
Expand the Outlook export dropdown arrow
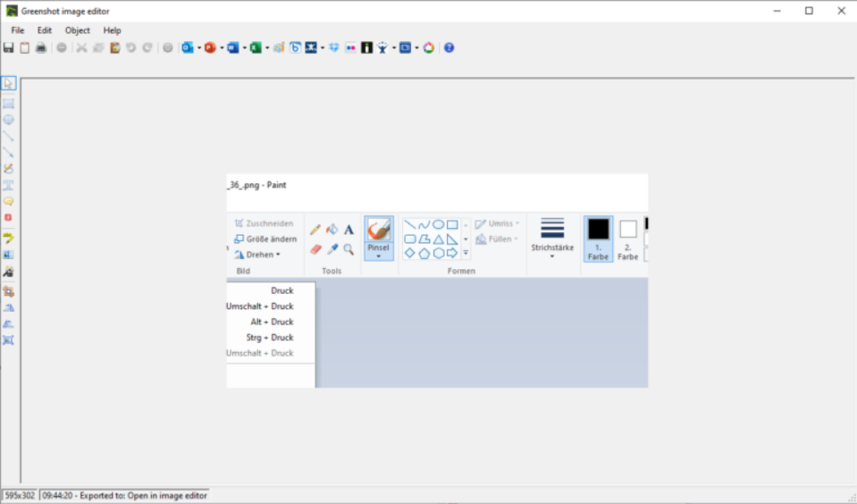[199, 48]
